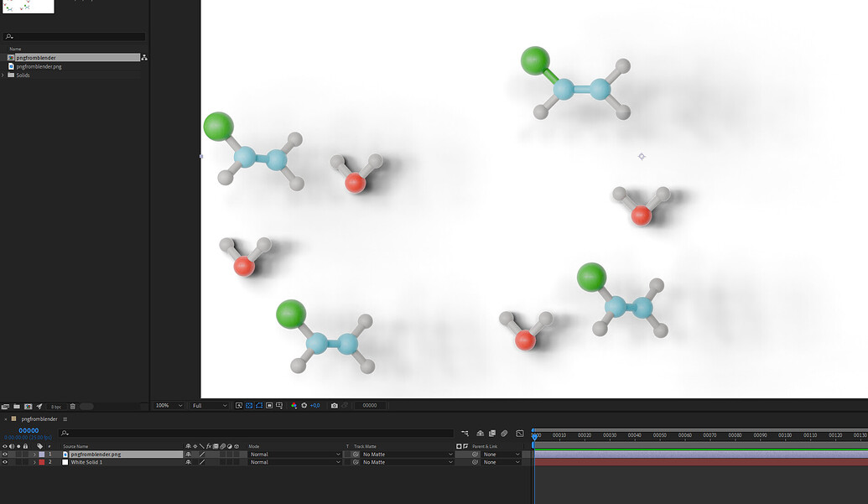Open the Composition Mini-Flowchart icon
This screenshot has width=868, height=504.
coord(465,434)
